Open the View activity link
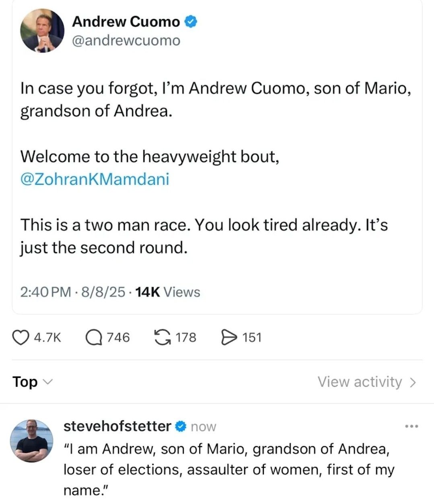This screenshot has width=434, height=504. (360, 382)
